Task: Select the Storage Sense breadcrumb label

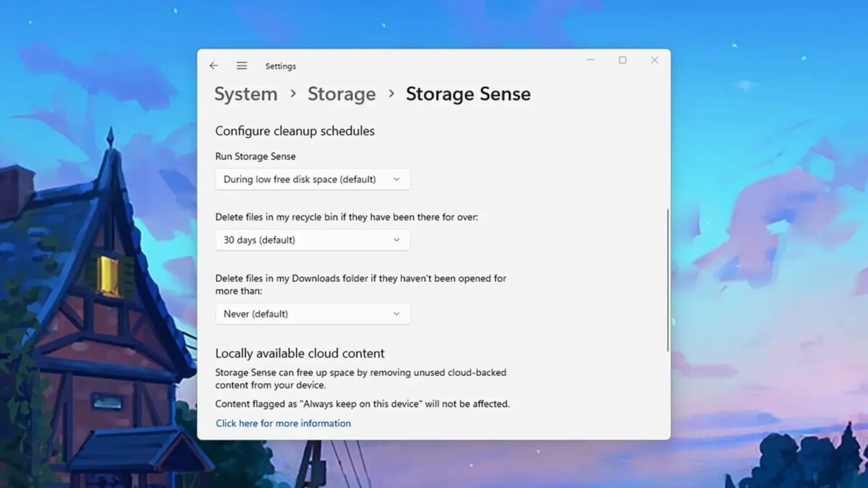Action: [x=468, y=94]
